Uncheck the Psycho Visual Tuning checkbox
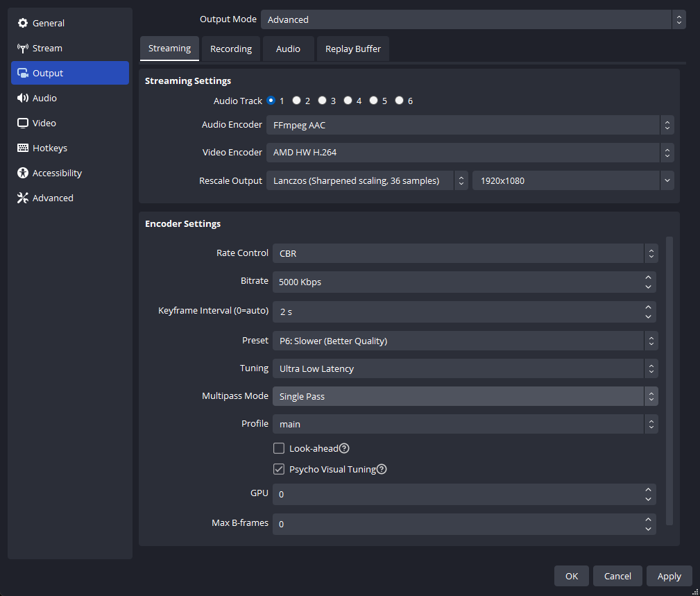Image resolution: width=700 pixels, height=596 pixels. coord(279,469)
